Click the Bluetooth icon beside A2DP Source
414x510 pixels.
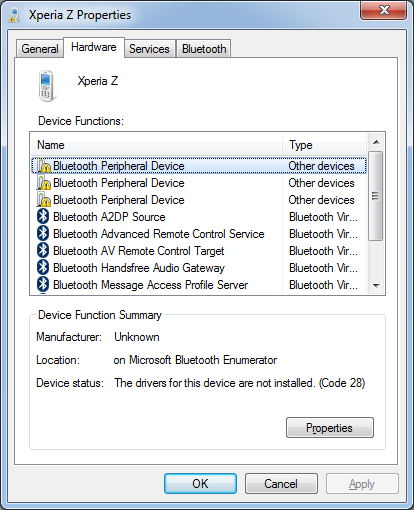(43, 217)
